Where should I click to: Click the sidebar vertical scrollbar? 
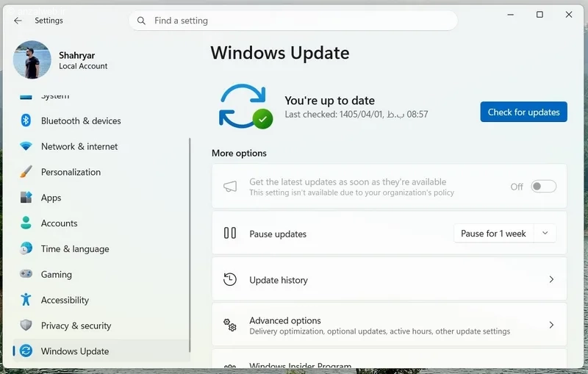(190, 245)
